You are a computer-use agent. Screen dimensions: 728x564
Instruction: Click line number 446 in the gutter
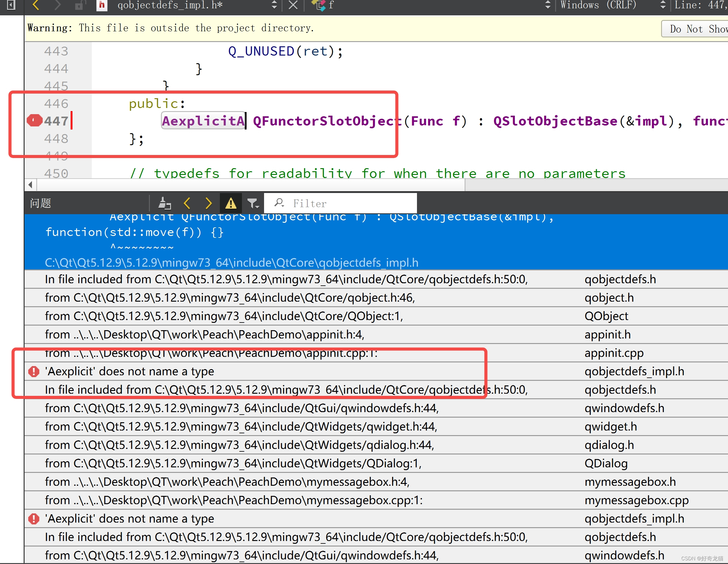coord(56,104)
